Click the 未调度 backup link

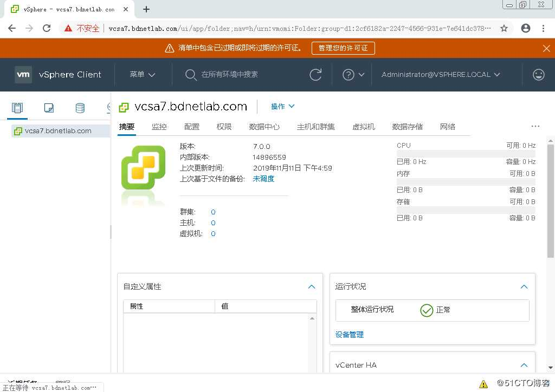pyautogui.click(x=263, y=179)
